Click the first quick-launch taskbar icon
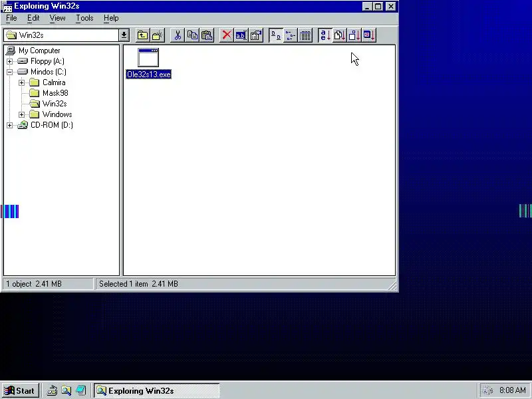Image resolution: width=532 pixels, height=399 pixels. 52,391
